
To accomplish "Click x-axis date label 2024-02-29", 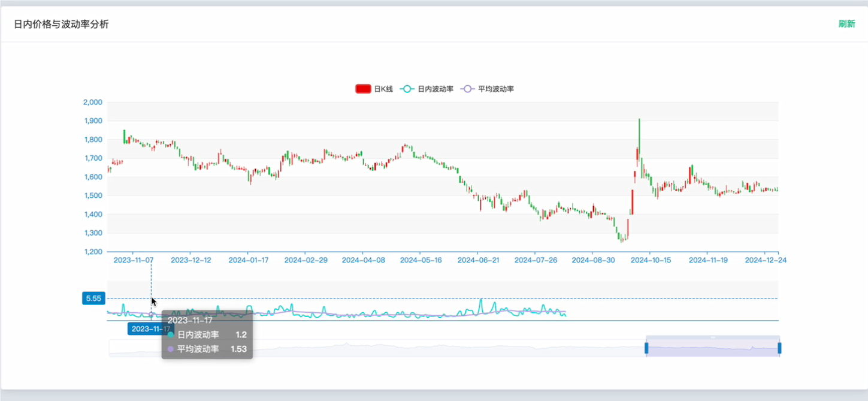I will coord(306,260).
